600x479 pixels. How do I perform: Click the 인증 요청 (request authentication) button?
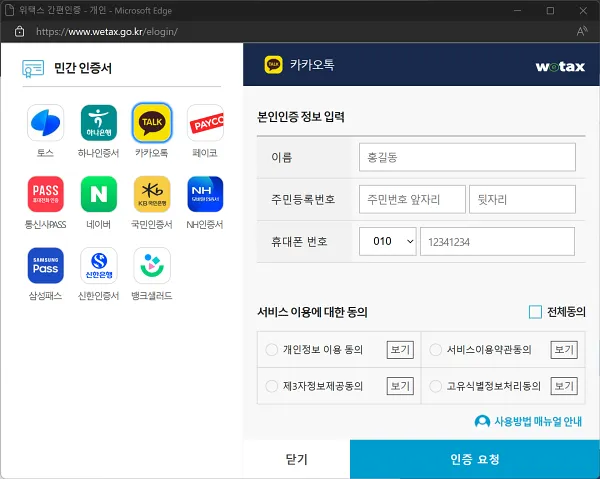click(474, 459)
